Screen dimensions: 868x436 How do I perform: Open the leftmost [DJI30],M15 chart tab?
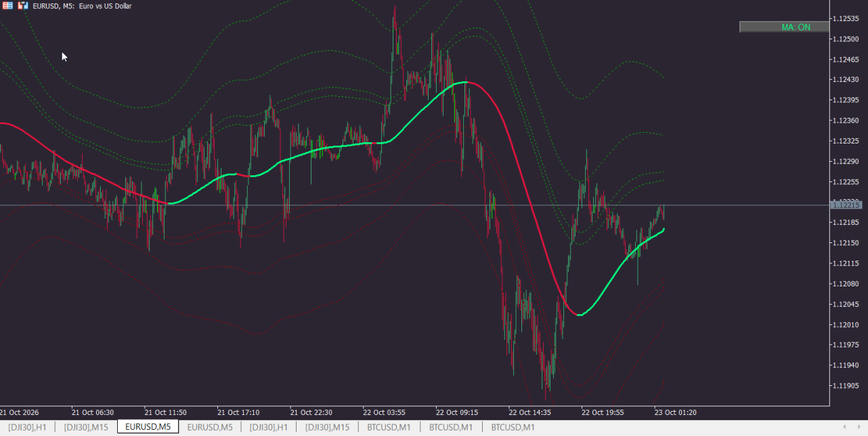point(86,427)
